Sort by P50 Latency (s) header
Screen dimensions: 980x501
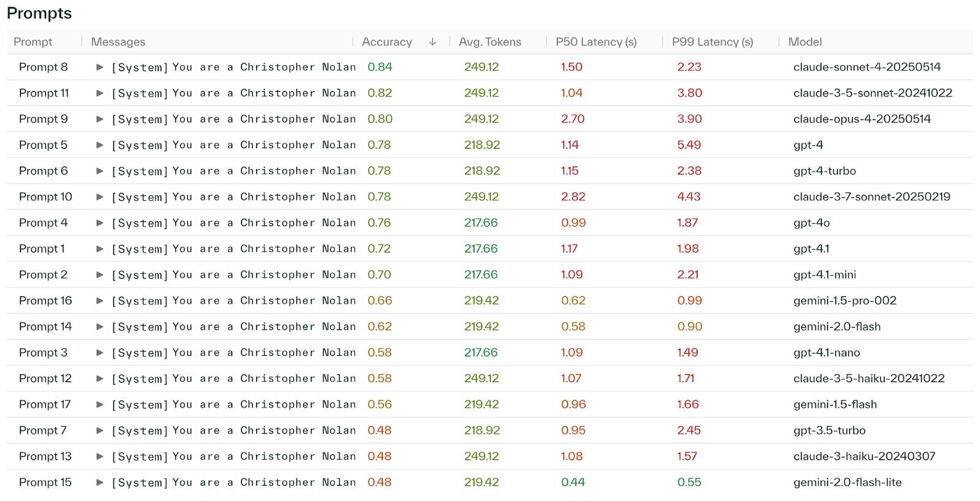tap(595, 42)
